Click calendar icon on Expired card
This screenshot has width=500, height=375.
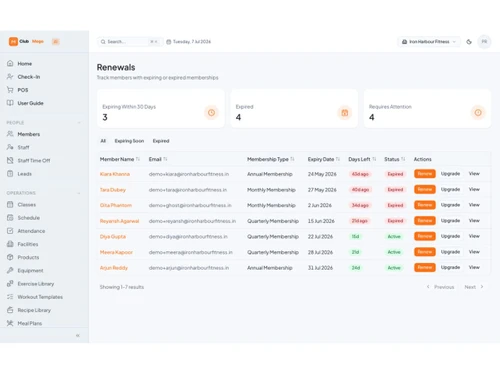(345, 113)
